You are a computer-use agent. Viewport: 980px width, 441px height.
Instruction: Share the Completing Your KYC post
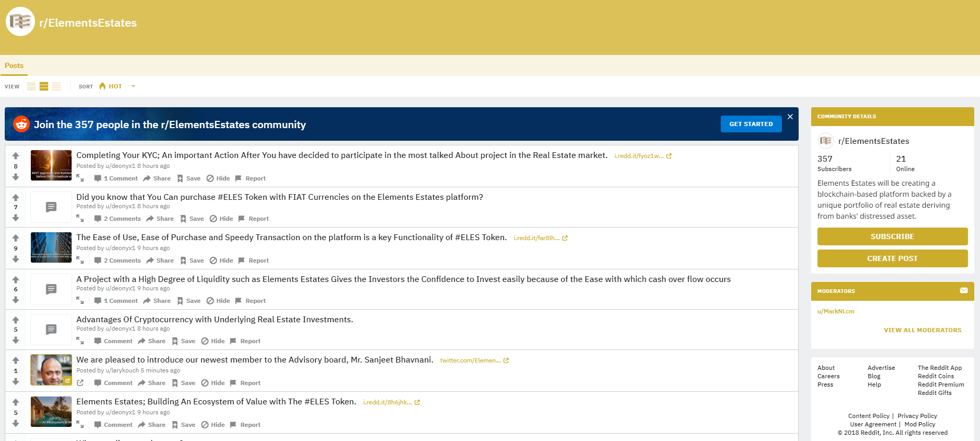point(157,178)
